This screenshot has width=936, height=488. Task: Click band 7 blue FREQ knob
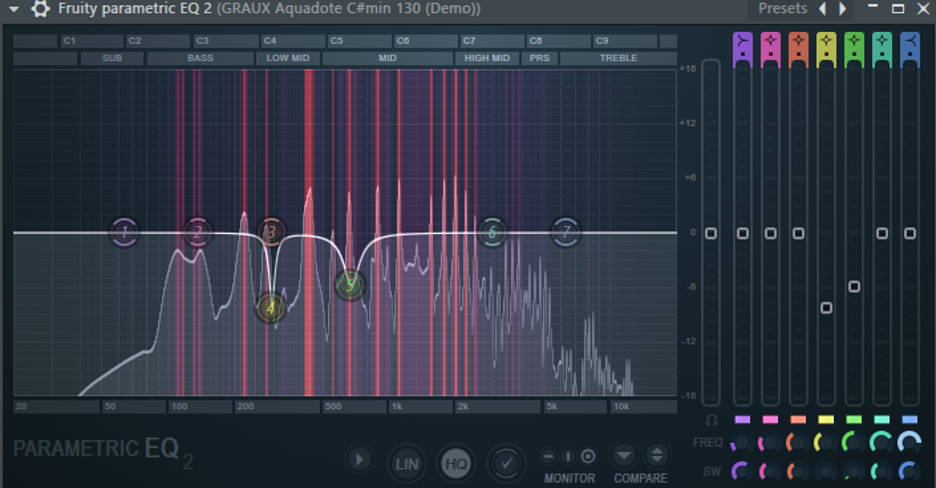[909, 443]
